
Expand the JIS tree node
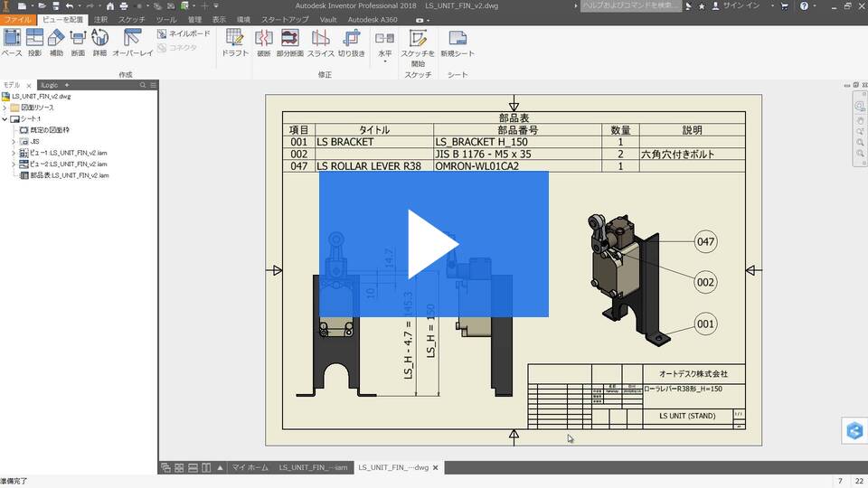14,142
